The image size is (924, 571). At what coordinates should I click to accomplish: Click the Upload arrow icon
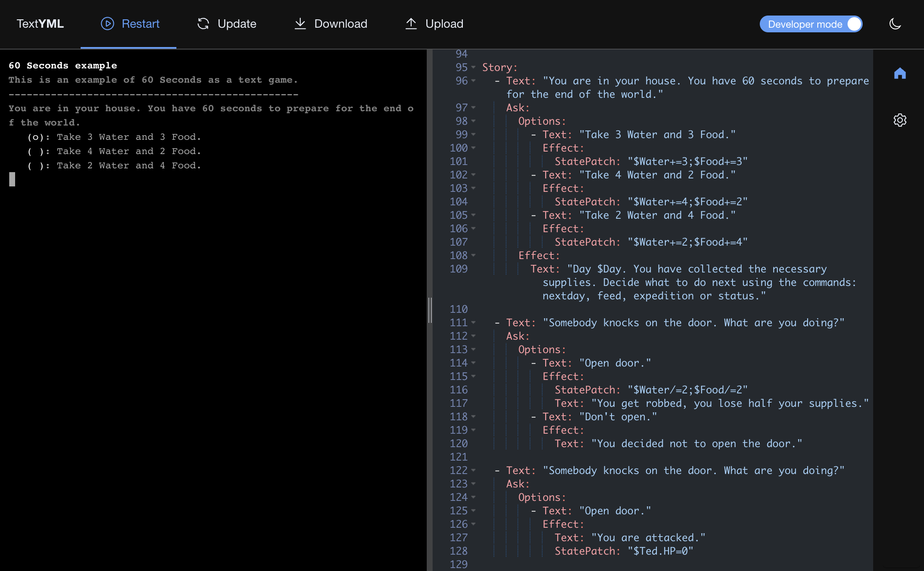[x=411, y=24]
